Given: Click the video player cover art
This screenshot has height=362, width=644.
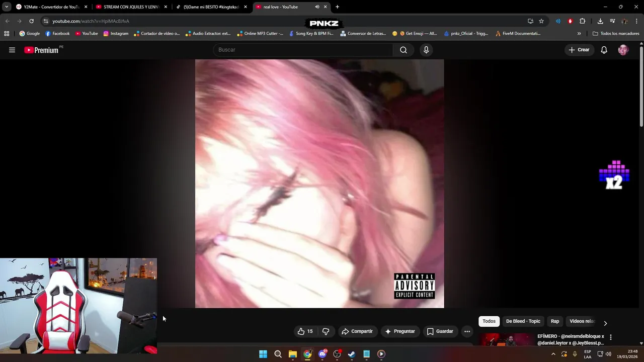Looking at the screenshot, I should (319, 184).
